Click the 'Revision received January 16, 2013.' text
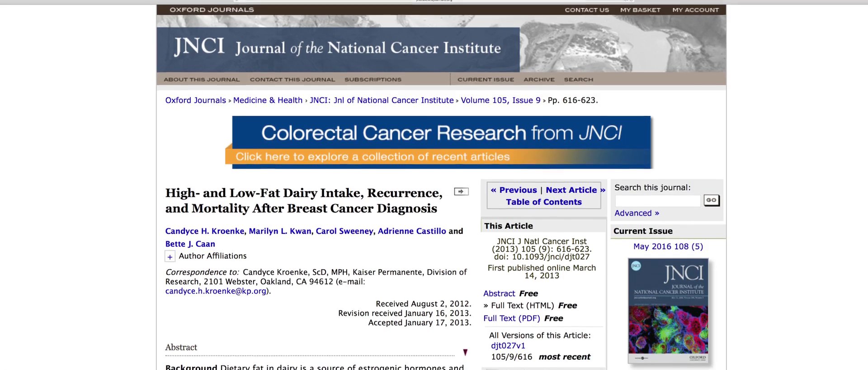The width and height of the screenshot is (868, 370). coord(405,313)
